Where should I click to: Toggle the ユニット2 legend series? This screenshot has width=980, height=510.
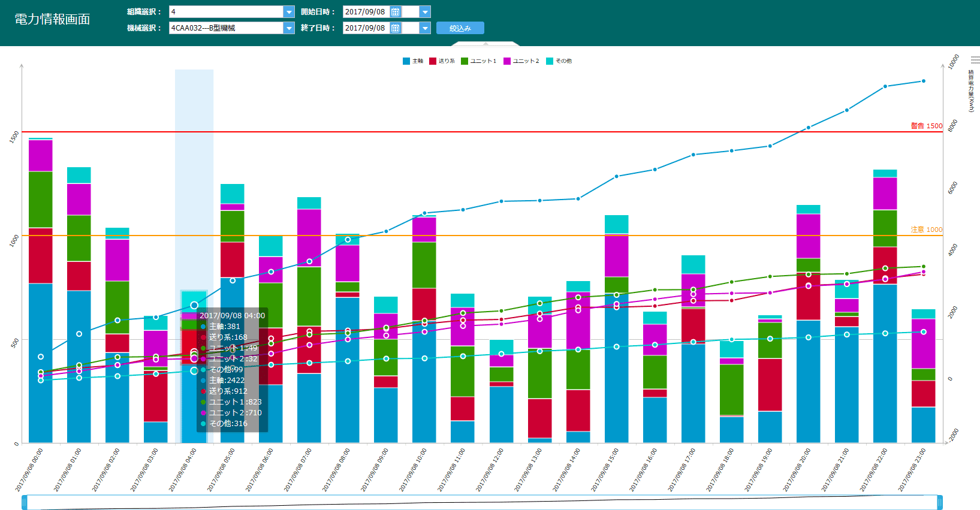[x=521, y=61]
